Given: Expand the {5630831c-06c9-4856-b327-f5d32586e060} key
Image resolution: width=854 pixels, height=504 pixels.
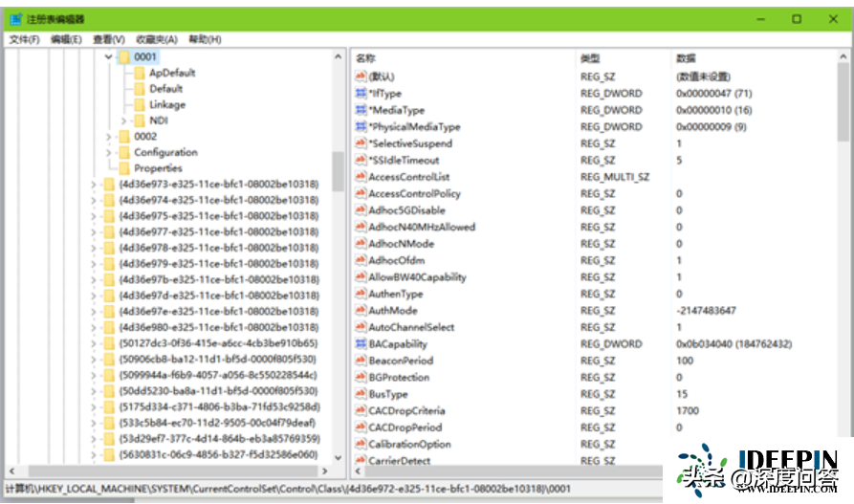Looking at the screenshot, I should point(93,454).
